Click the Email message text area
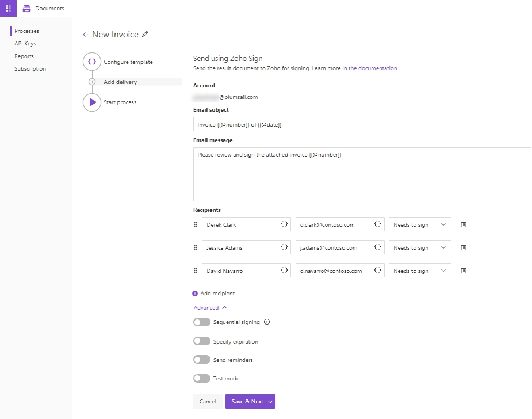Image resolution: width=532 pixels, height=419 pixels. point(362,174)
